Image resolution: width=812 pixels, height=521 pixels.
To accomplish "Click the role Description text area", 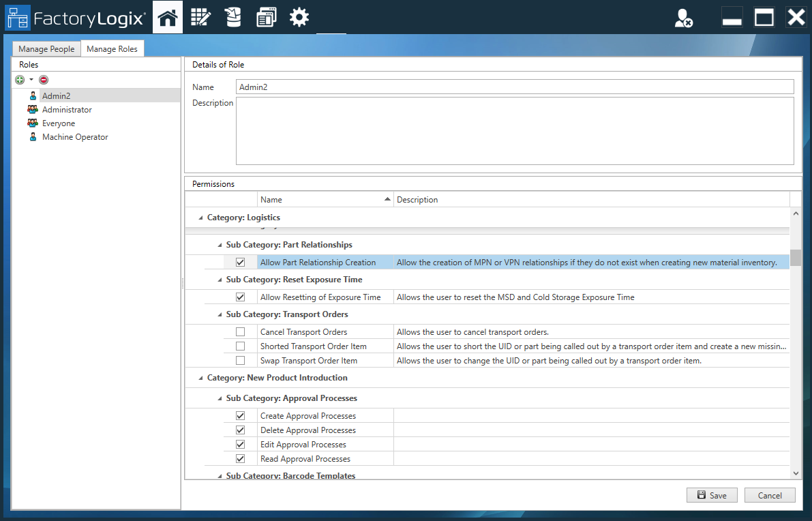I will (x=515, y=131).
